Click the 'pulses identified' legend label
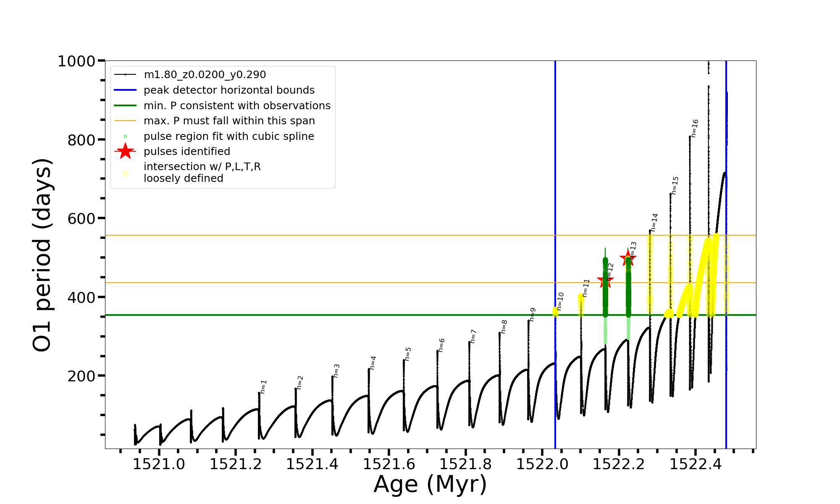Viewport: 840px width, 504px height. pos(187,151)
